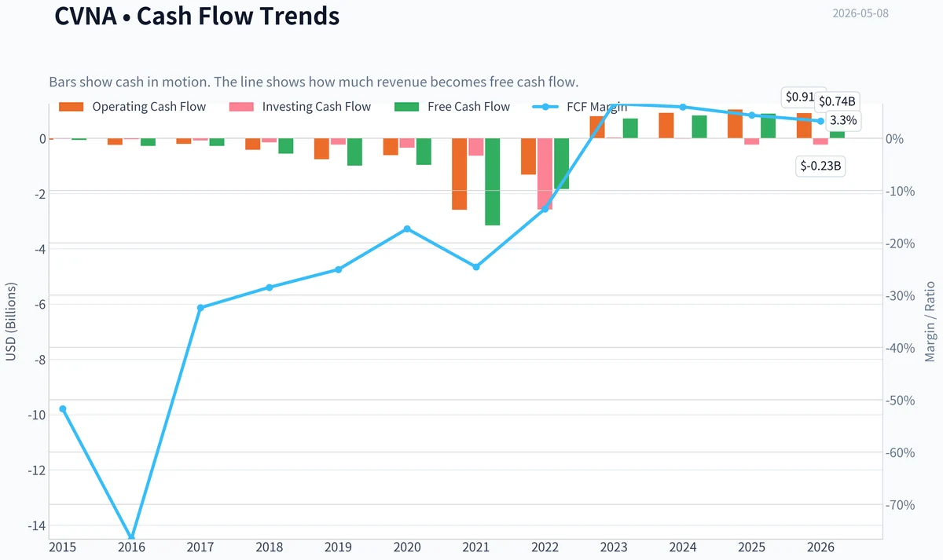Viewport: 943px width, 560px height.
Task: Toggle the Operating Cash Flow legend entry
Action: 132,107
